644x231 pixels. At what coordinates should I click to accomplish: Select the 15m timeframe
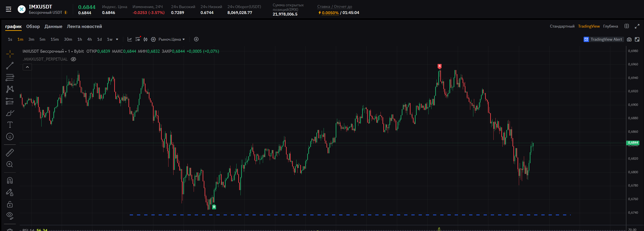coord(54,39)
